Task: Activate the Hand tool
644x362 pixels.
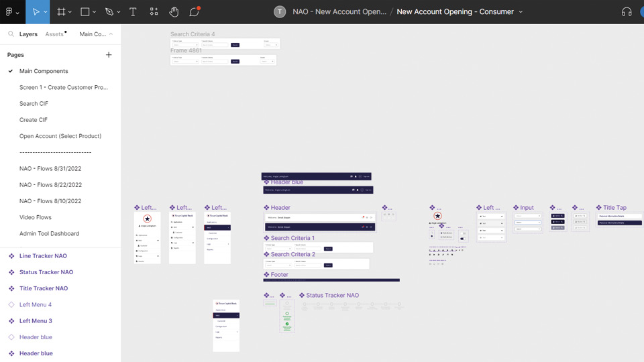Action: (x=174, y=12)
